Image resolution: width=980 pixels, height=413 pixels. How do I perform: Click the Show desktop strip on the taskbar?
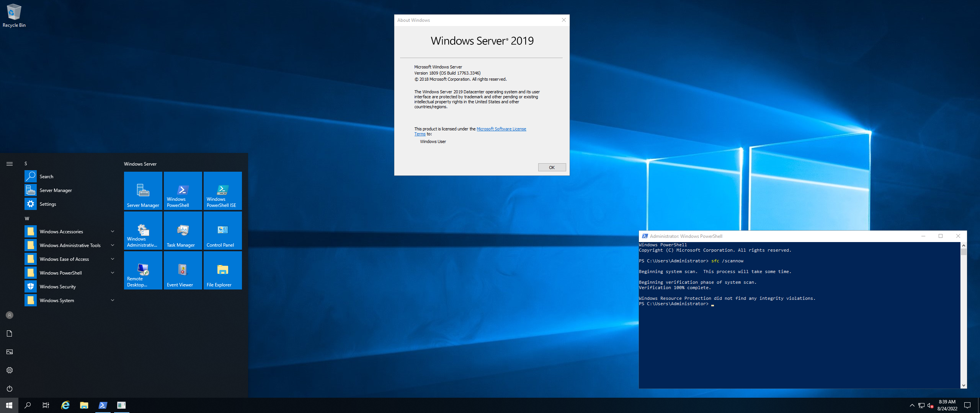click(978, 405)
